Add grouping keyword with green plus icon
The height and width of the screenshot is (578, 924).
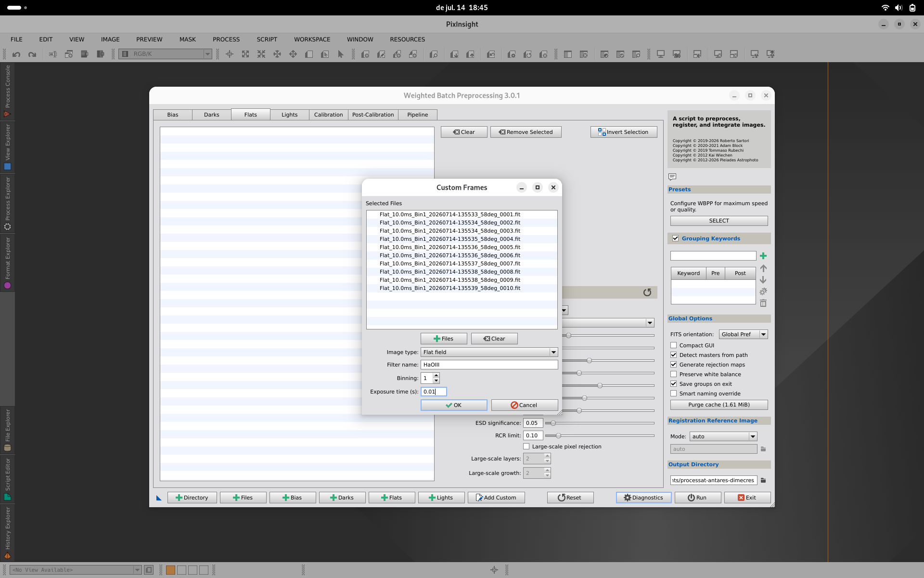point(763,256)
